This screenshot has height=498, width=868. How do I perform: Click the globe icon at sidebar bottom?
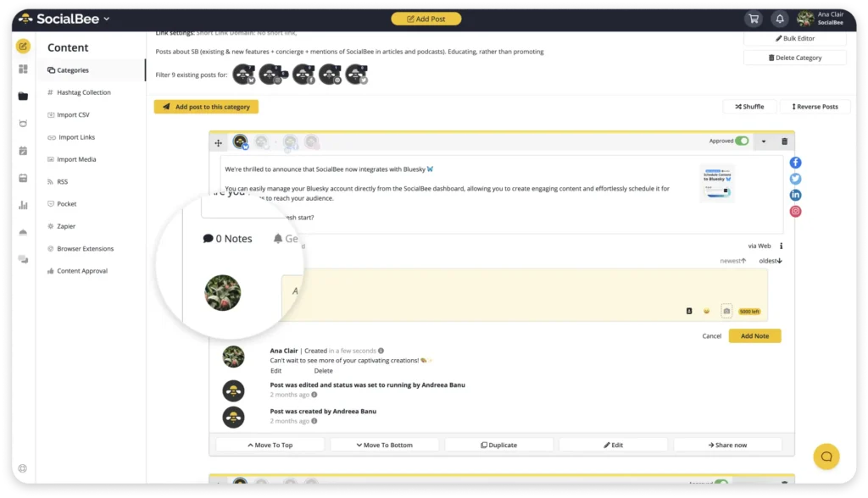23,468
